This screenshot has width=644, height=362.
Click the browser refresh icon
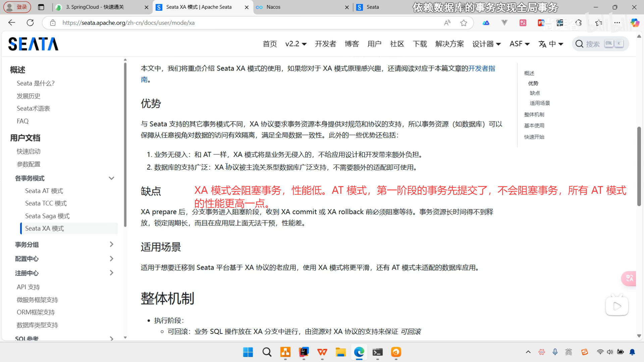coord(30,23)
